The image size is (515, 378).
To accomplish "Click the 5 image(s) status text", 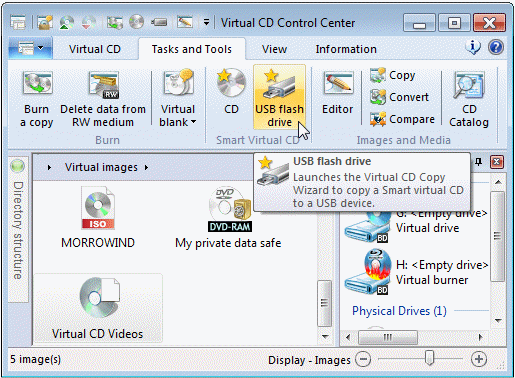I will [35, 359].
